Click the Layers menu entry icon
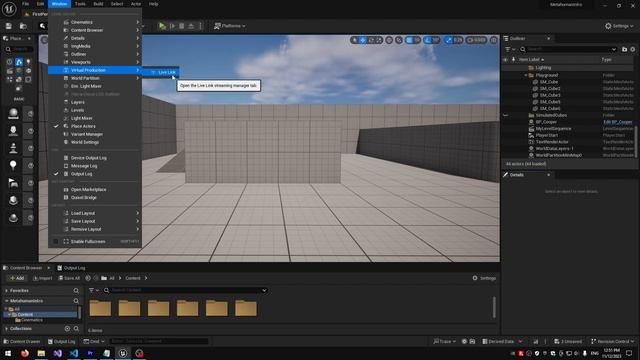 [x=66, y=102]
